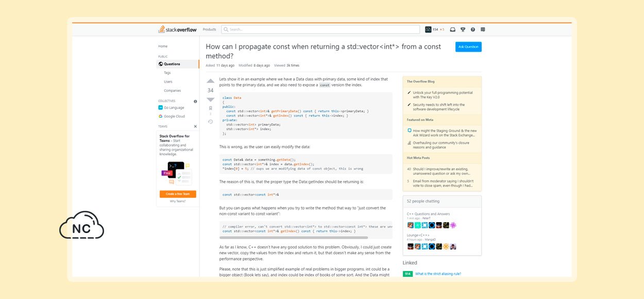Click Ask Question button
This screenshot has height=299, width=644.
[x=468, y=47]
